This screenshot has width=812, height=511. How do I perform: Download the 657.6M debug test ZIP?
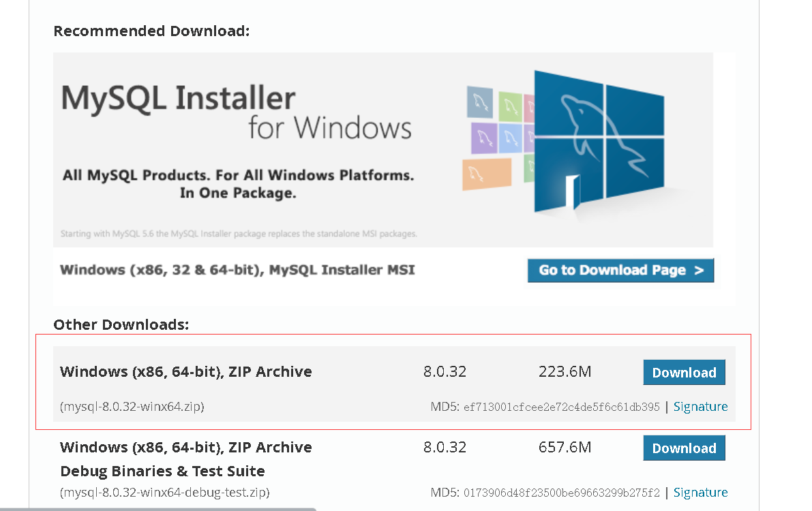(684, 448)
